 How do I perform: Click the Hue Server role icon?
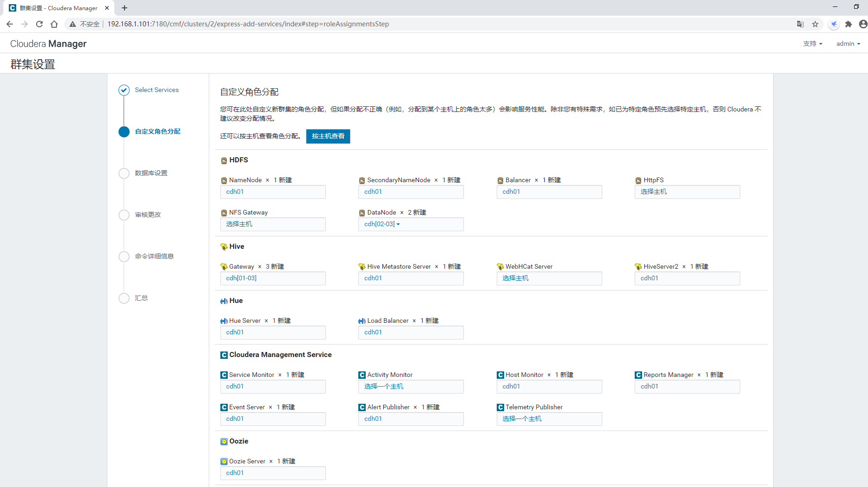224,321
